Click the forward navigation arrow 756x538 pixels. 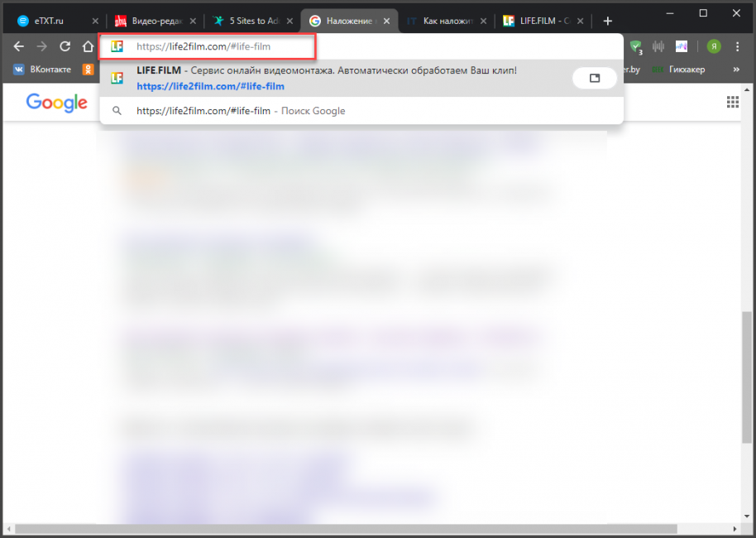pos(42,46)
